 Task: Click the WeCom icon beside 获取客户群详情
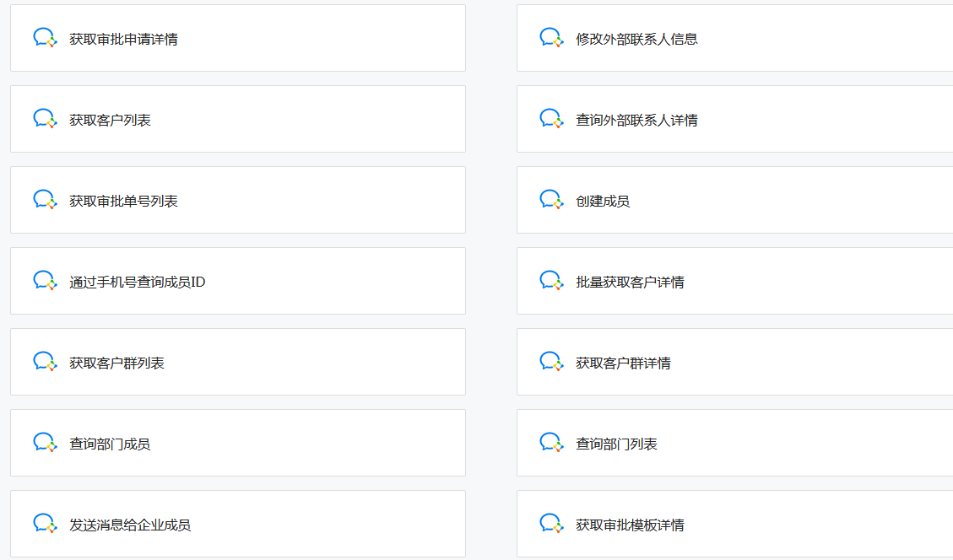(x=552, y=362)
